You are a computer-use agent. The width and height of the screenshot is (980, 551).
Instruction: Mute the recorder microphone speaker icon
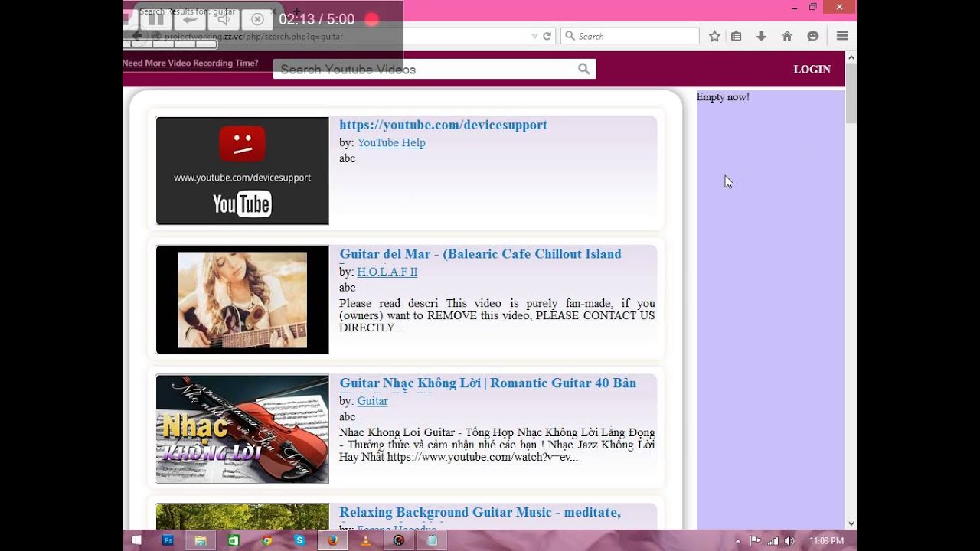(224, 19)
